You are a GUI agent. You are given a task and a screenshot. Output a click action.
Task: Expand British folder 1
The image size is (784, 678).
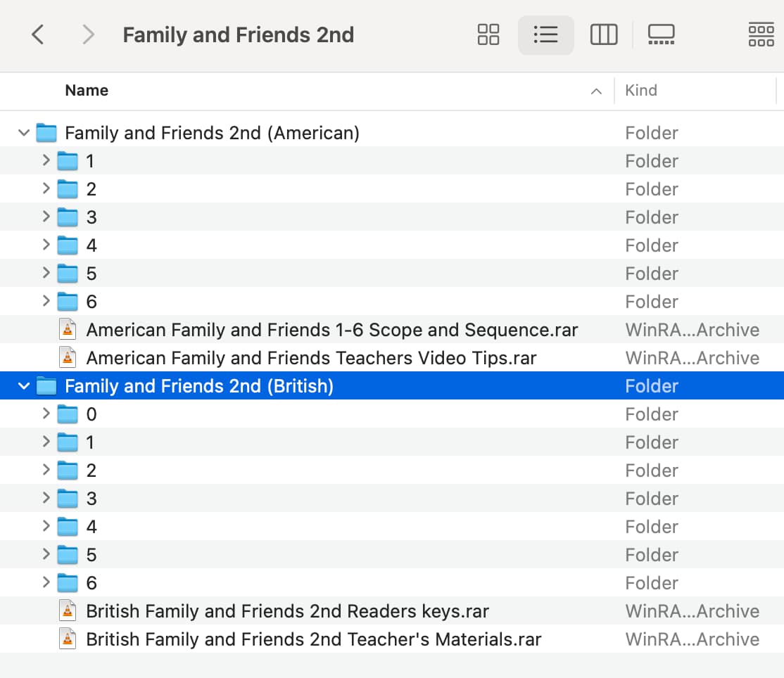pyautogui.click(x=46, y=442)
